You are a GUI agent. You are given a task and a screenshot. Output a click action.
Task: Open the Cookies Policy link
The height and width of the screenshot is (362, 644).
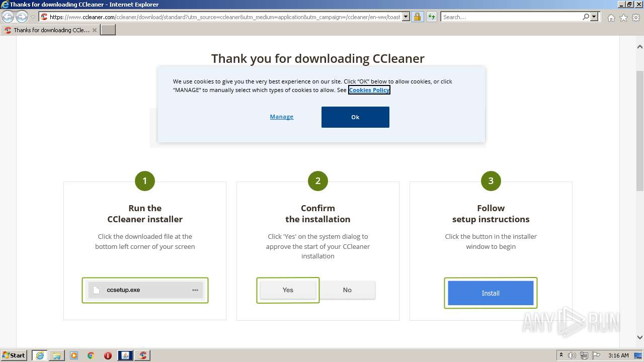[369, 90]
